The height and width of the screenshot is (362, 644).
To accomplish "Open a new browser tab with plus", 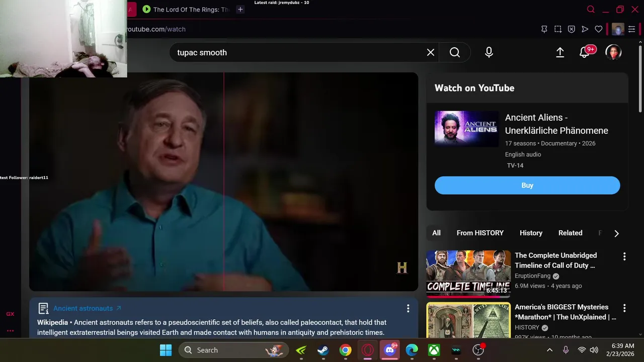I will point(240,9).
